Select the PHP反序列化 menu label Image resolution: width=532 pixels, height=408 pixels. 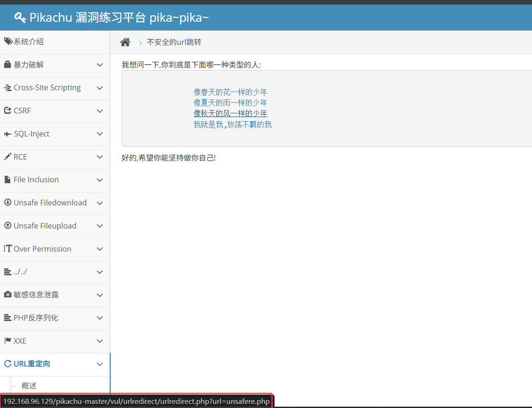coord(36,318)
